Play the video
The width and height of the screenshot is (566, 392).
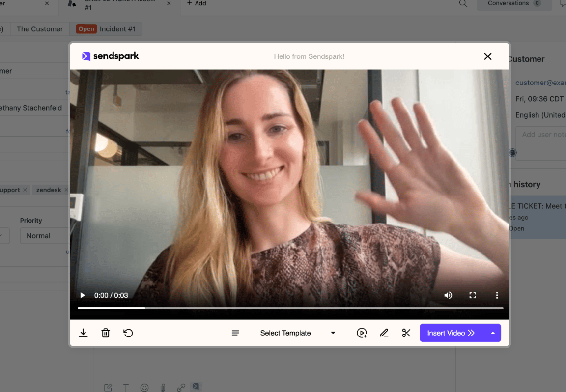pos(83,295)
